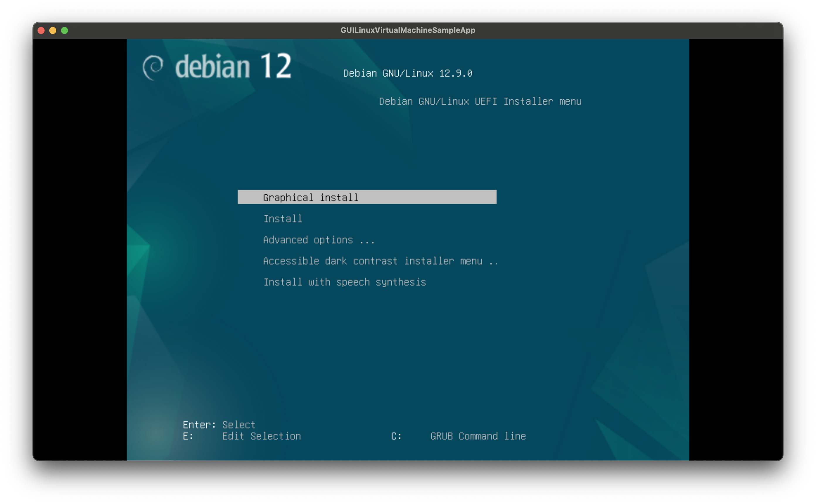Screen dimensions: 816x504
Task: Click the red close window button
Action: tap(41, 30)
